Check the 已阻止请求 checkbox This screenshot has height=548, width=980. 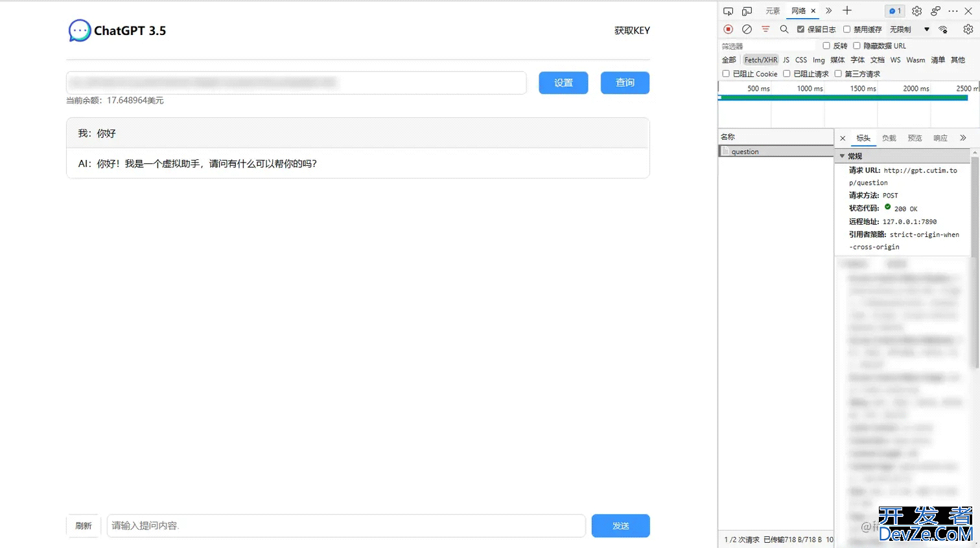[x=786, y=74]
